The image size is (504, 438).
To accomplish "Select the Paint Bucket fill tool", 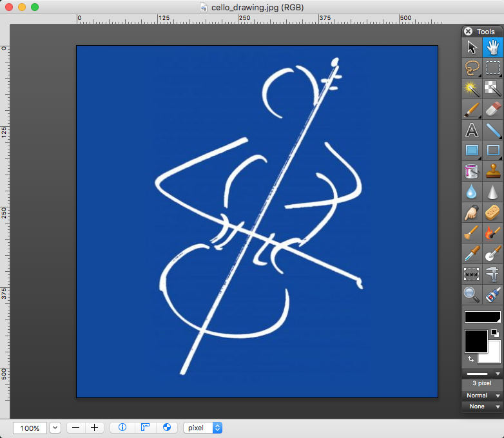I will coord(472,171).
